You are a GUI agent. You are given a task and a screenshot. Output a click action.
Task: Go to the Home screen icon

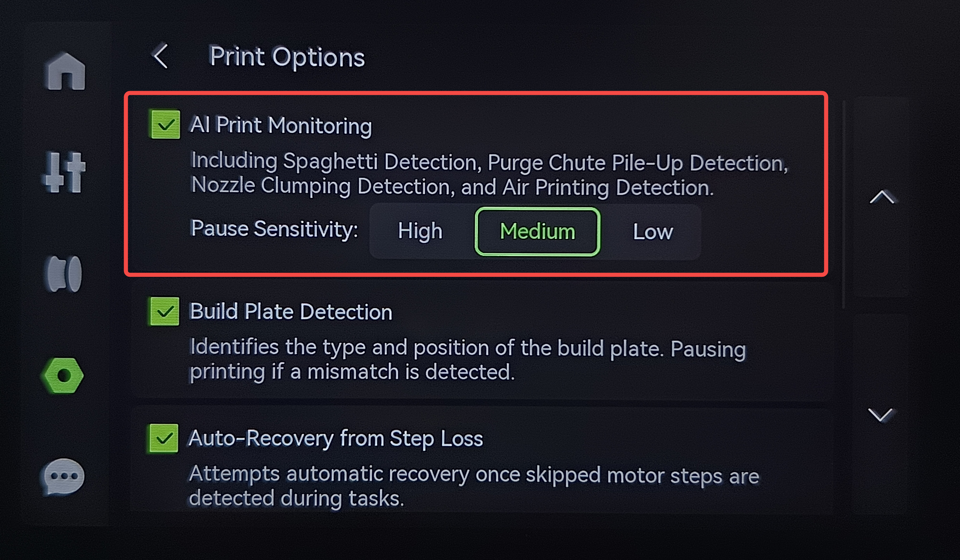(x=65, y=71)
